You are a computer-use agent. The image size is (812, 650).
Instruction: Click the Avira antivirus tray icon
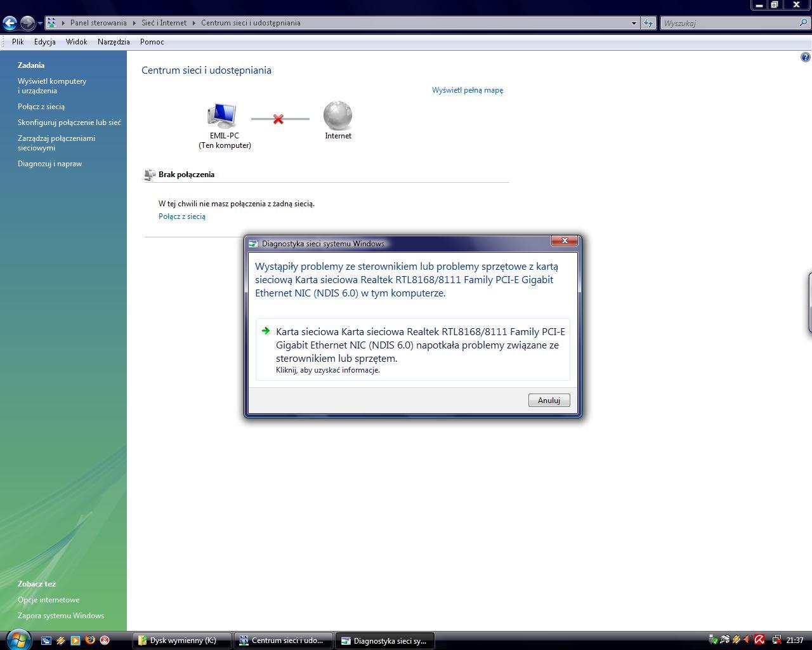(759, 640)
